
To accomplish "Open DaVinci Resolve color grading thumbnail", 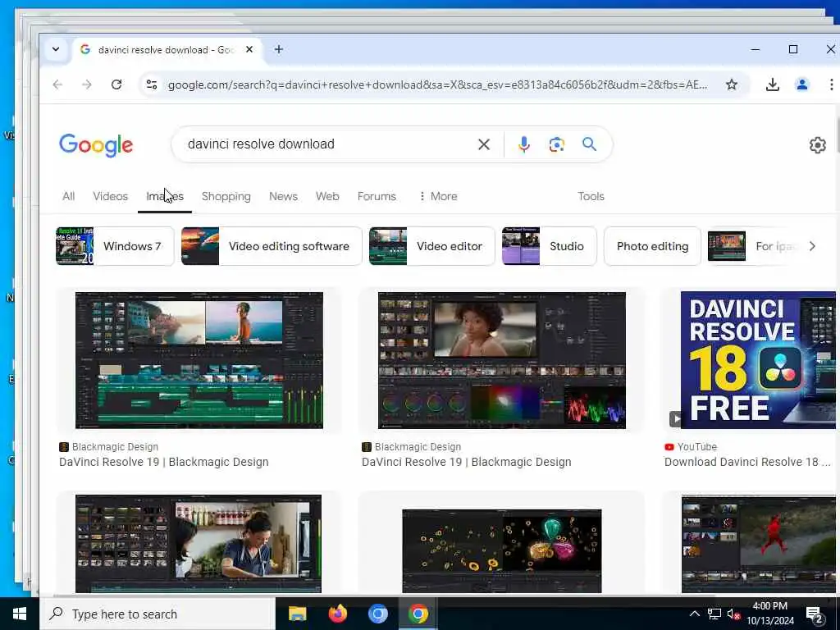I will (502, 360).
